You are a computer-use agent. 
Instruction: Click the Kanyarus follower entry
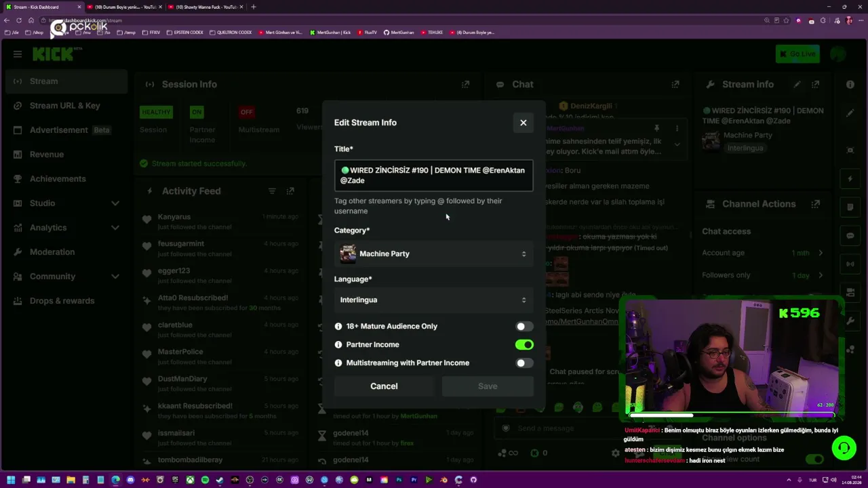220,222
